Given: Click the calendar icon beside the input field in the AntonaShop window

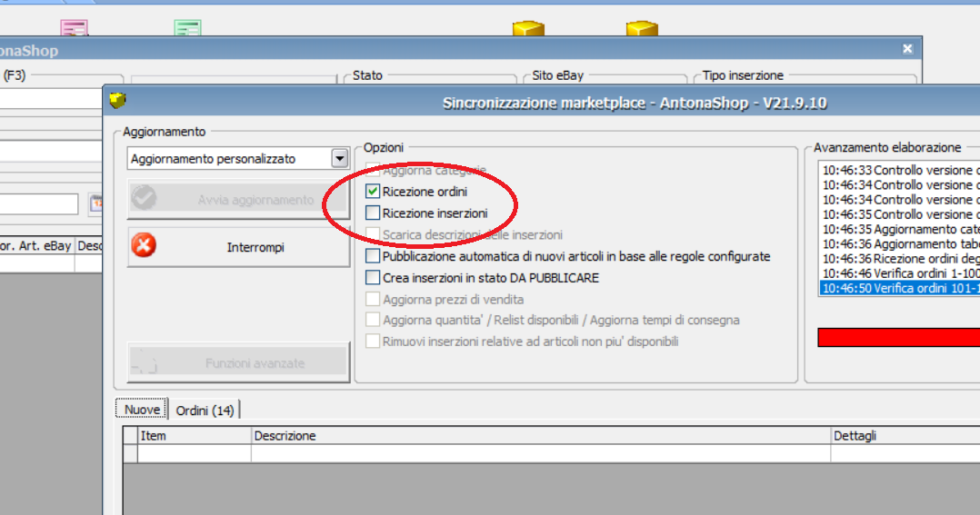Looking at the screenshot, I should click(96, 203).
